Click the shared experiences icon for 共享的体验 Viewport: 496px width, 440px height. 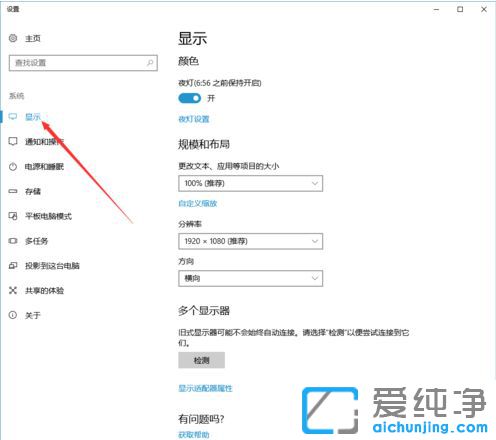(x=13, y=290)
